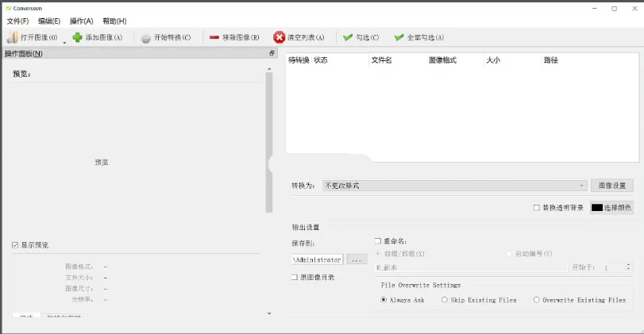Click the 图像设置 button
The width and height of the screenshot is (644, 334).
click(x=612, y=186)
